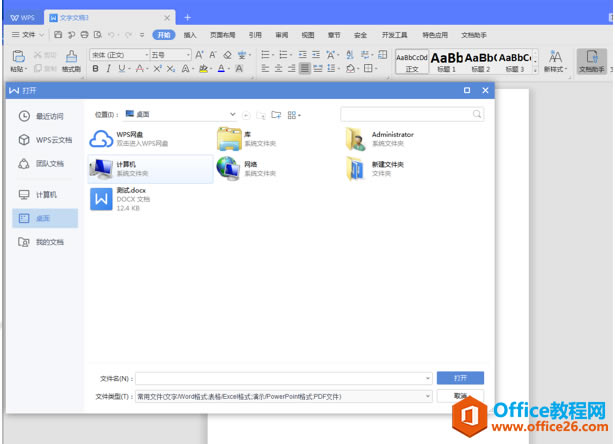
Task: Select Desktop in dialog sidebar
Action: tap(45, 218)
